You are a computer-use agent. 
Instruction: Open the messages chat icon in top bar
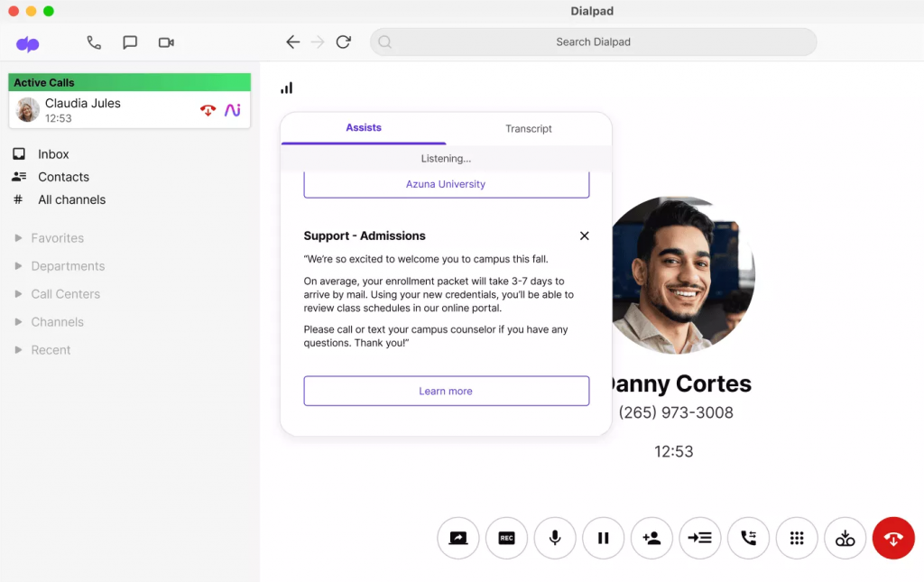point(130,42)
